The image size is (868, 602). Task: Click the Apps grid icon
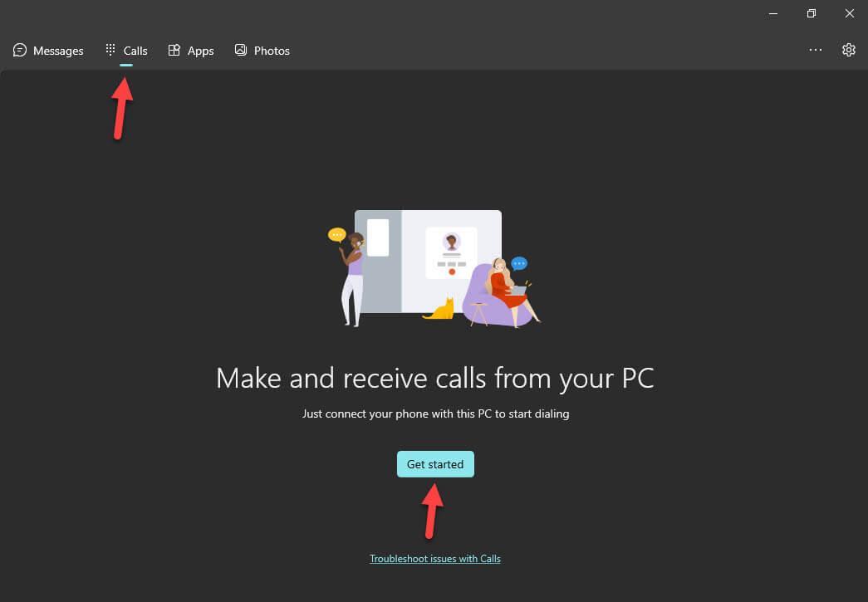coord(174,51)
